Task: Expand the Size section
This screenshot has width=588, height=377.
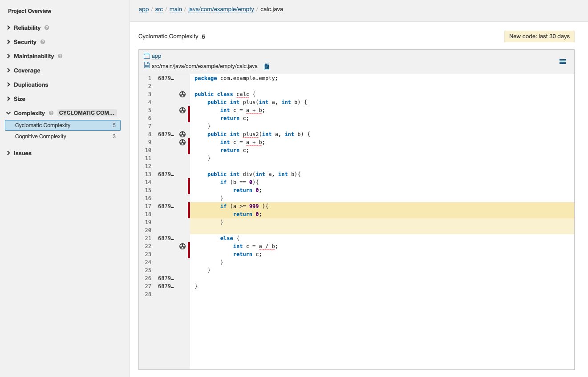Action: pos(20,99)
